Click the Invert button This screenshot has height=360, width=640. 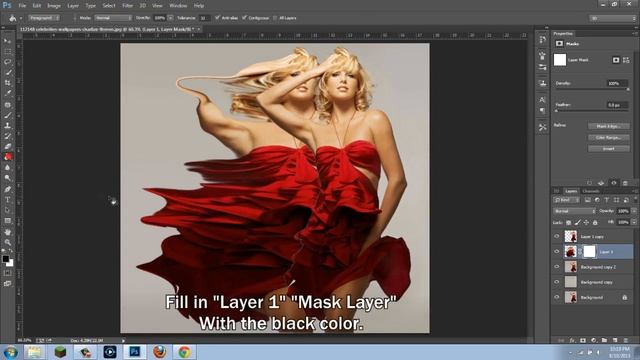click(x=609, y=149)
